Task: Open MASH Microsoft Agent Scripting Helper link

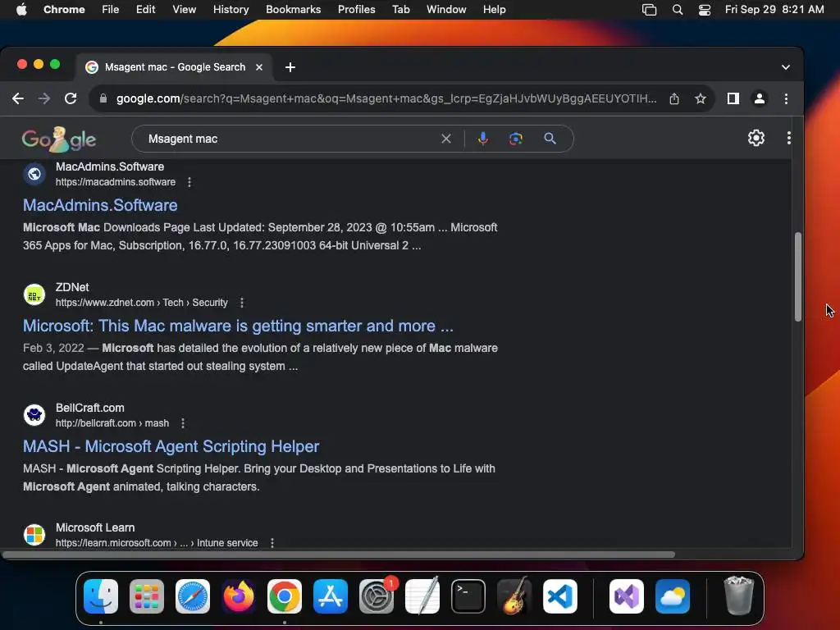Action: (x=171, y=446)
